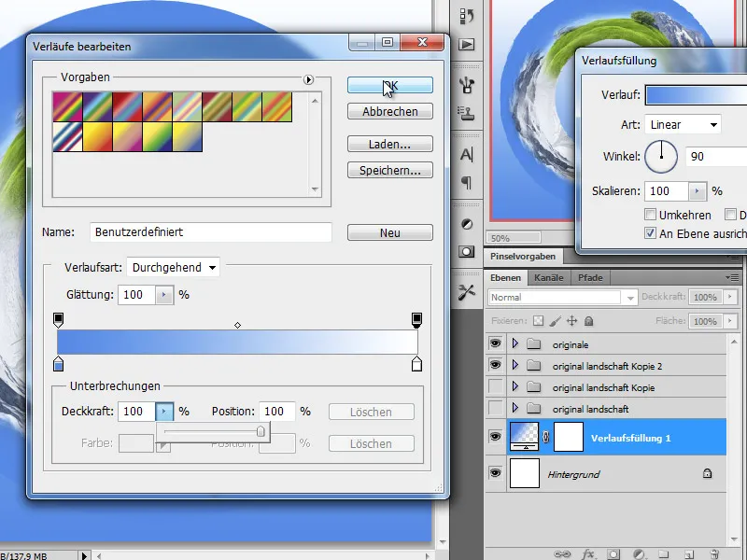Hide the 'originale' group via eye icon
747x560 pixels.
(x=496, y=343)
